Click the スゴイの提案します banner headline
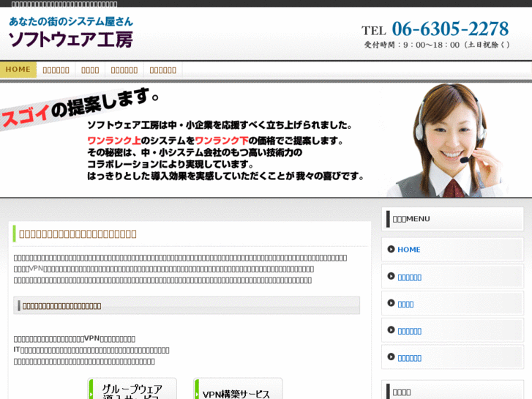This screenshot has width=532, height=399. (80, 108)
